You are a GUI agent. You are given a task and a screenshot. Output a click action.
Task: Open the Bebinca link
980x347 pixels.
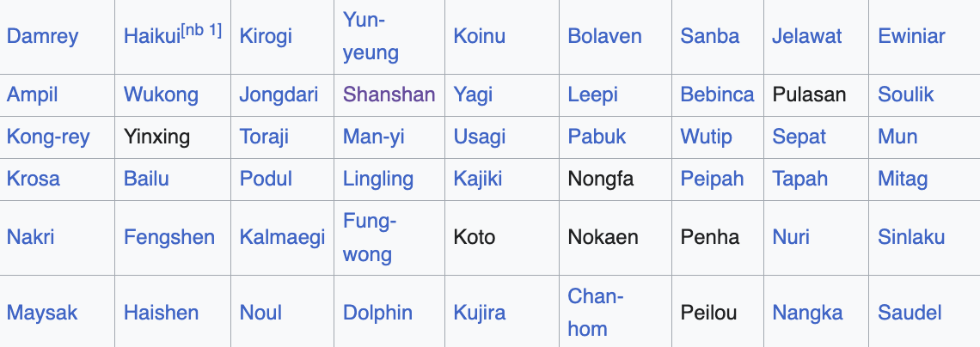[717, 94]
